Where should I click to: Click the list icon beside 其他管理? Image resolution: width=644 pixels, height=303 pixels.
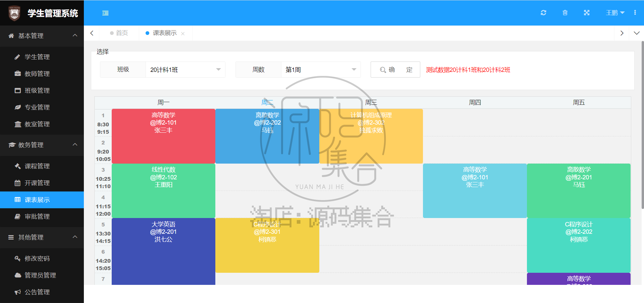pos(11,237)
